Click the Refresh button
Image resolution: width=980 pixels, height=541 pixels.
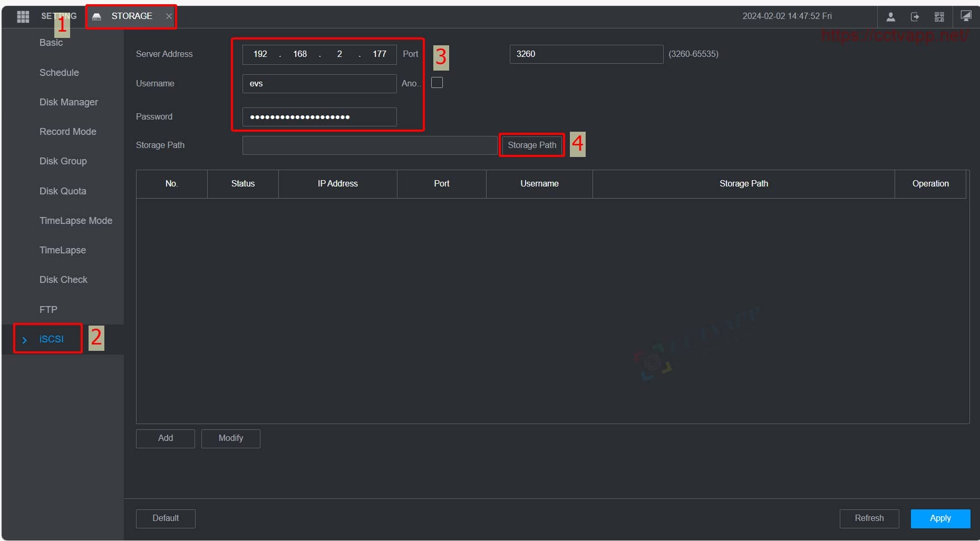pos(869,518)
